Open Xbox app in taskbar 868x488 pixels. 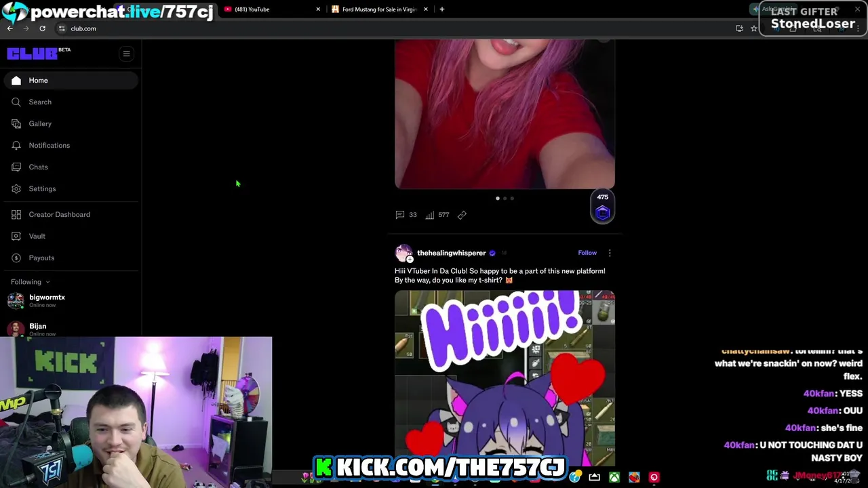pos(614,477)
